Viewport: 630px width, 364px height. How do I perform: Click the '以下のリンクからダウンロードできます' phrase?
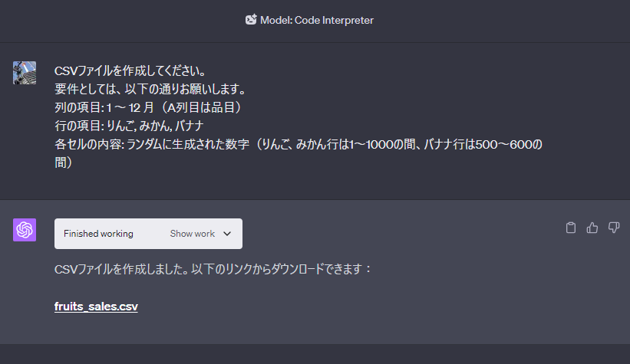click(277, 269)
